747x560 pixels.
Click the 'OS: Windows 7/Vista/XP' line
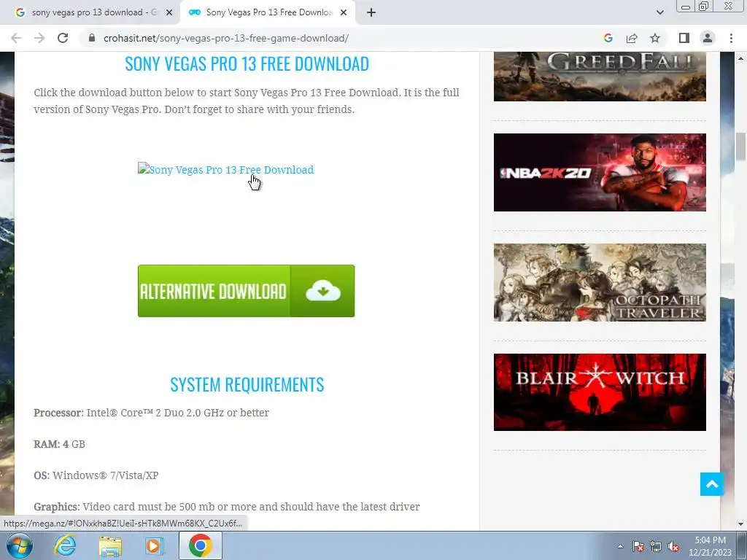pyautogui.click(x=96, y=475)
